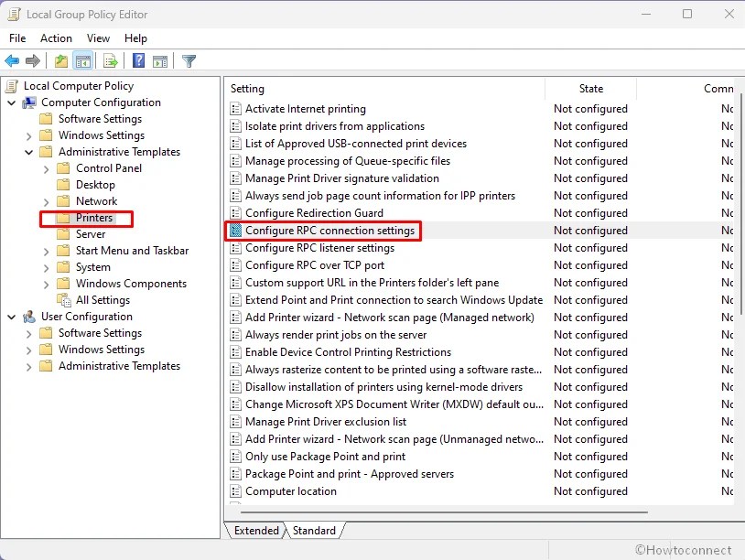
Task: Select the Extended tab
Action: [255, 530]
